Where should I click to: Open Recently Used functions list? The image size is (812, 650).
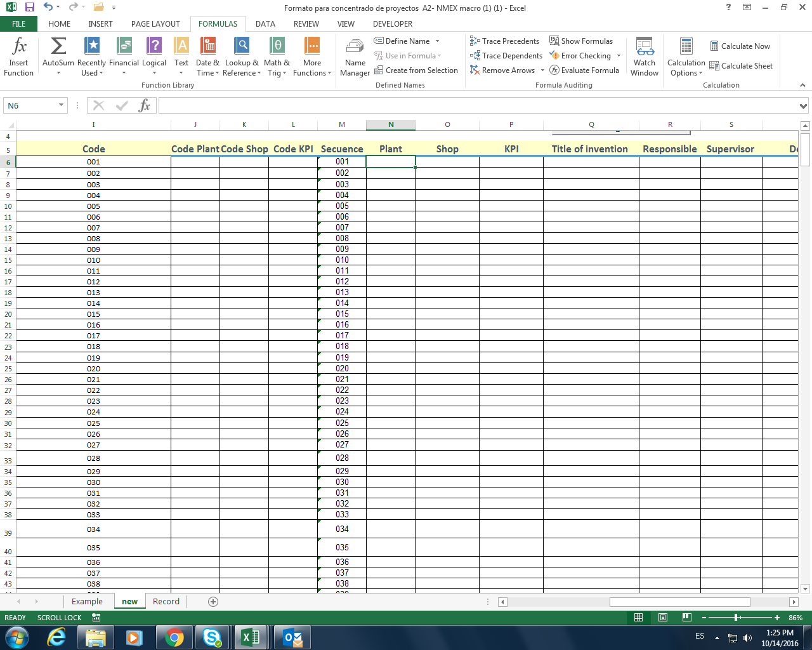(91, 56)
